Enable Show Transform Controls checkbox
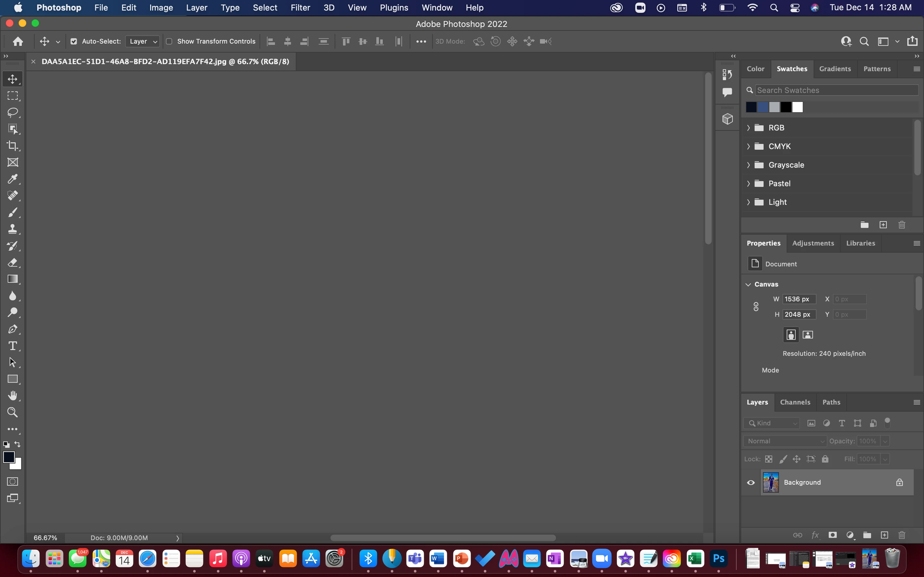924x577 pixels. tap(169, 41)
